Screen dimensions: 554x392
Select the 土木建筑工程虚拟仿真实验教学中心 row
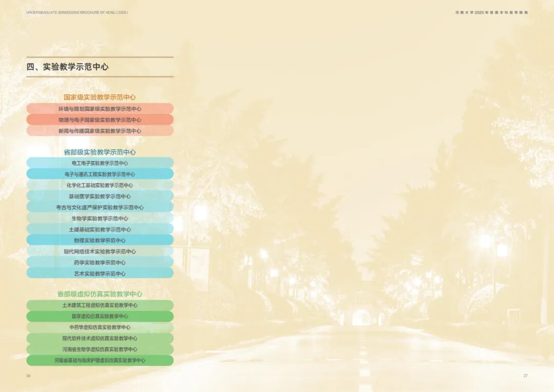tap(100, 305)
